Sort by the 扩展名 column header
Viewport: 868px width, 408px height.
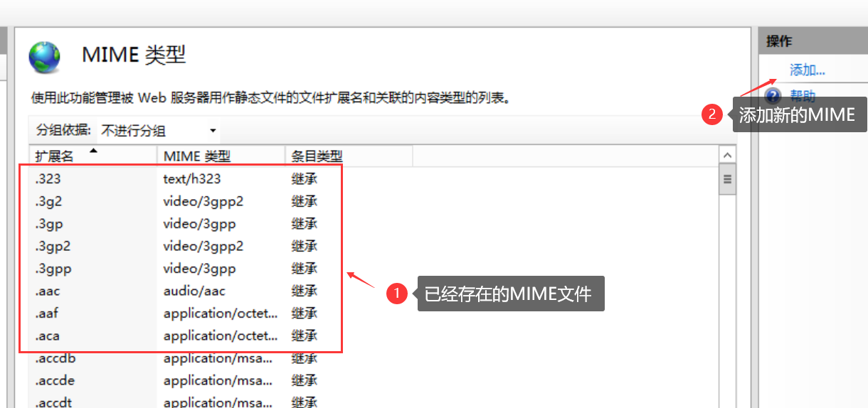click(x=92, y=156)
